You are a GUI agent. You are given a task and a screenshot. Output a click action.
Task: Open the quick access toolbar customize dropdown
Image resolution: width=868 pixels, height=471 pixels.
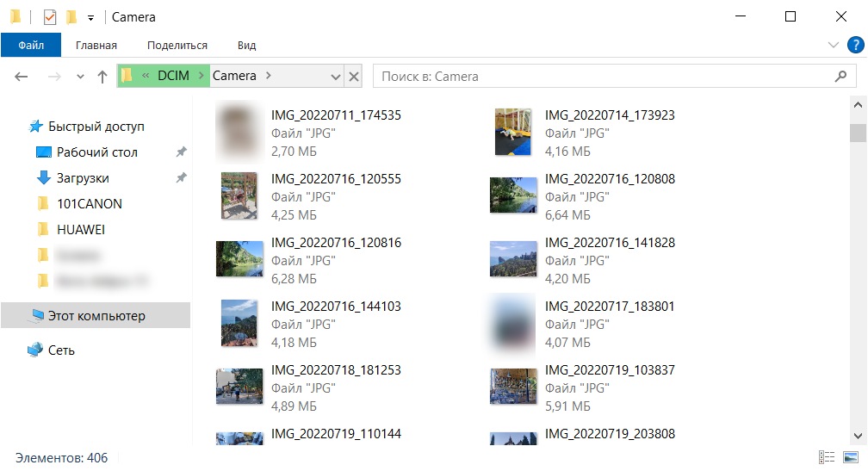click(x=90, y=18)
